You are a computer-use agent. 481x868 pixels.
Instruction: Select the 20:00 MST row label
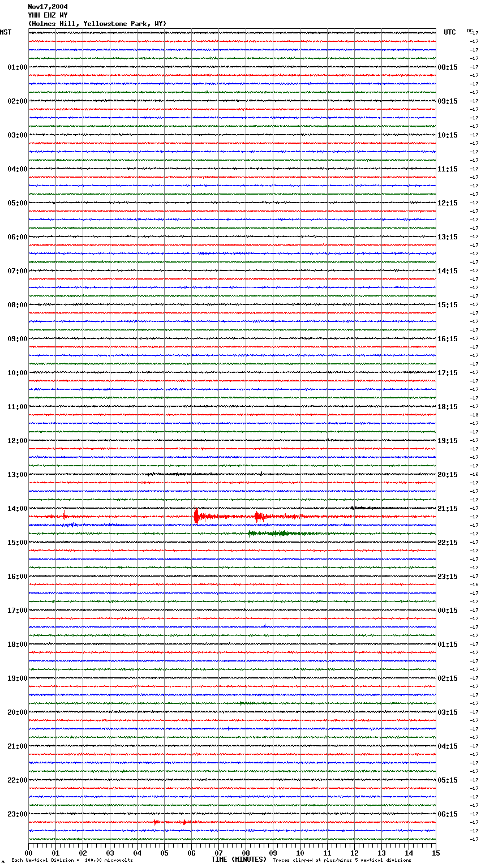(x=17, y=712)
